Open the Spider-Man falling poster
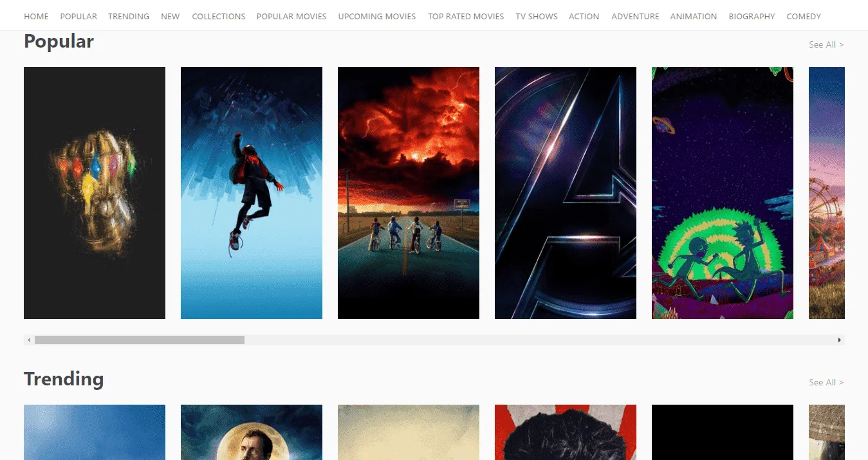 click(x=252, y=193)
